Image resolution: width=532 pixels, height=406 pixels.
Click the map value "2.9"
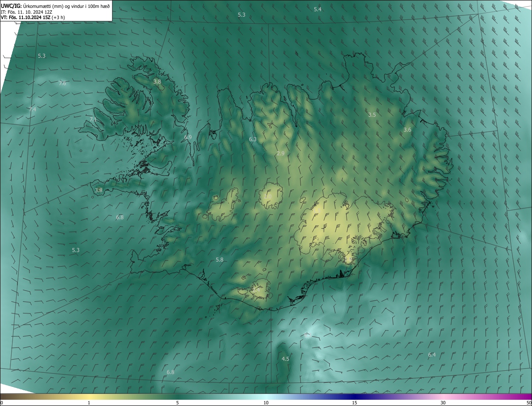point(281,154)
